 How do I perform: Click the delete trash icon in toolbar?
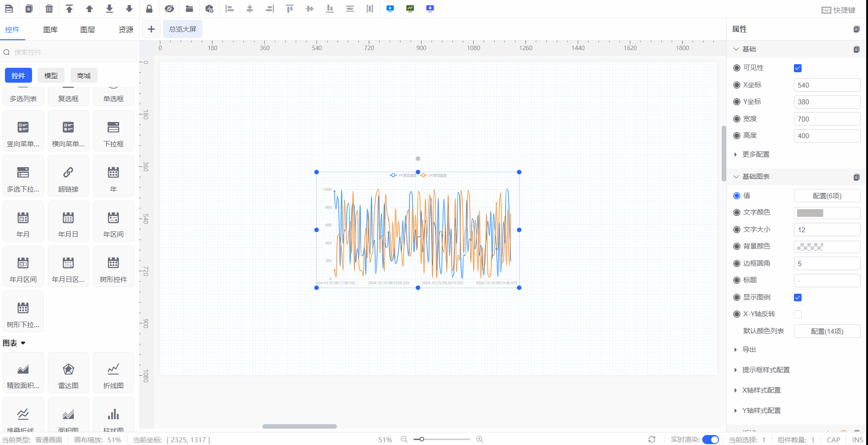pos(49,9)
